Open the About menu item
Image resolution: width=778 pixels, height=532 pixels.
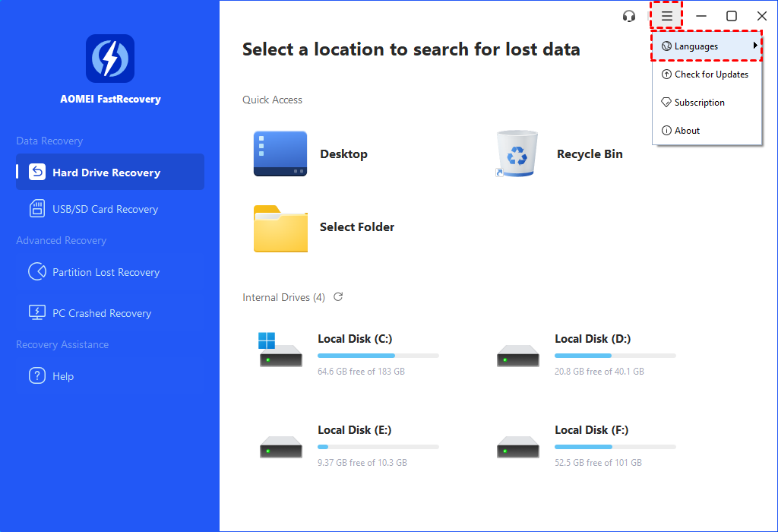click(x=687, y=131)
